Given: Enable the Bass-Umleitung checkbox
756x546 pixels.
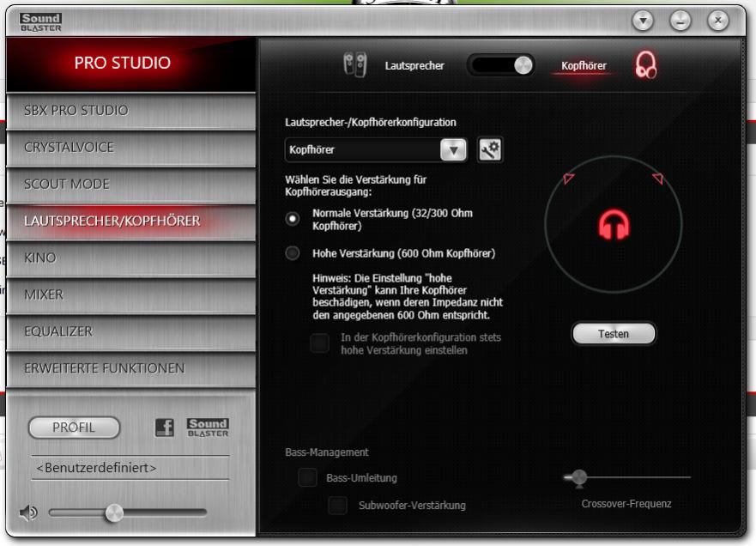Looking at the screenshot, I should click(x=307, y=477).
